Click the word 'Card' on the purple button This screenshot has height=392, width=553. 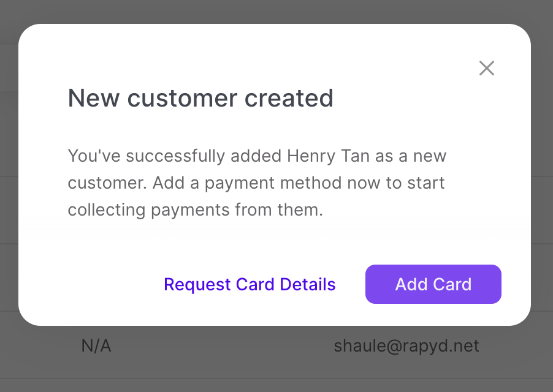coord(452,284)
